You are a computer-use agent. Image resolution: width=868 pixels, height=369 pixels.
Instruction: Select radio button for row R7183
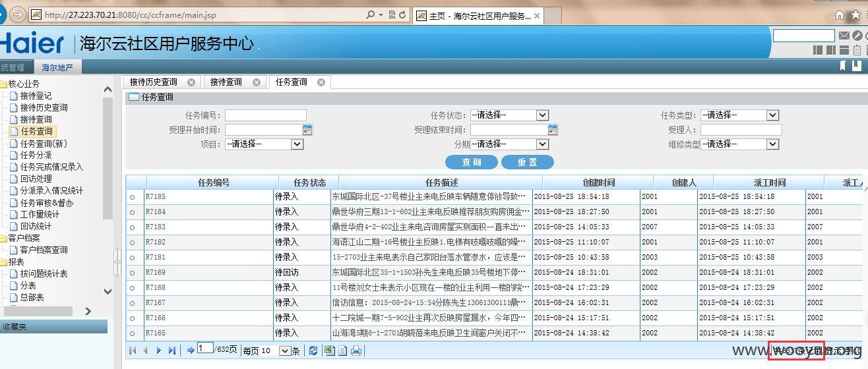pyautogui.click(x=132, y=227)
